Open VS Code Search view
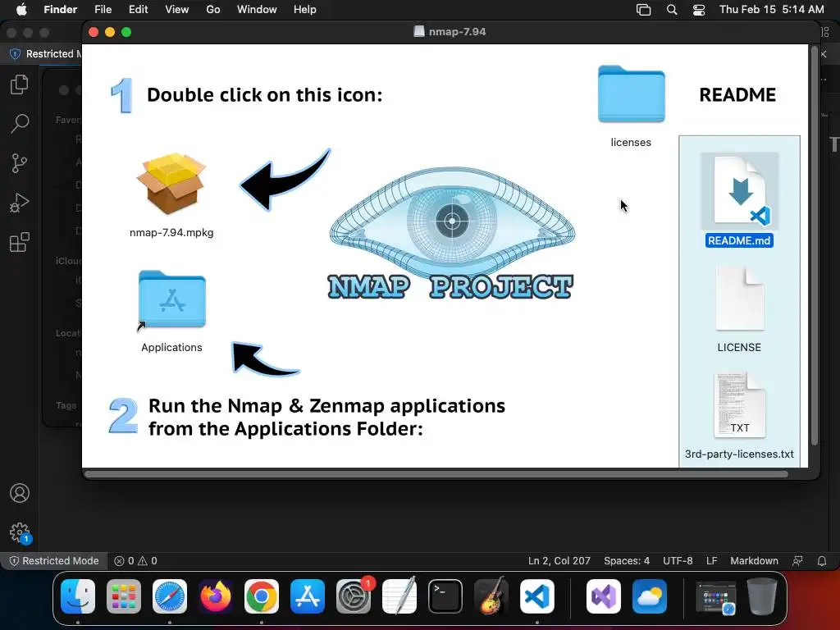This screenshot has width=840, height=630. [x=20, y=124]
